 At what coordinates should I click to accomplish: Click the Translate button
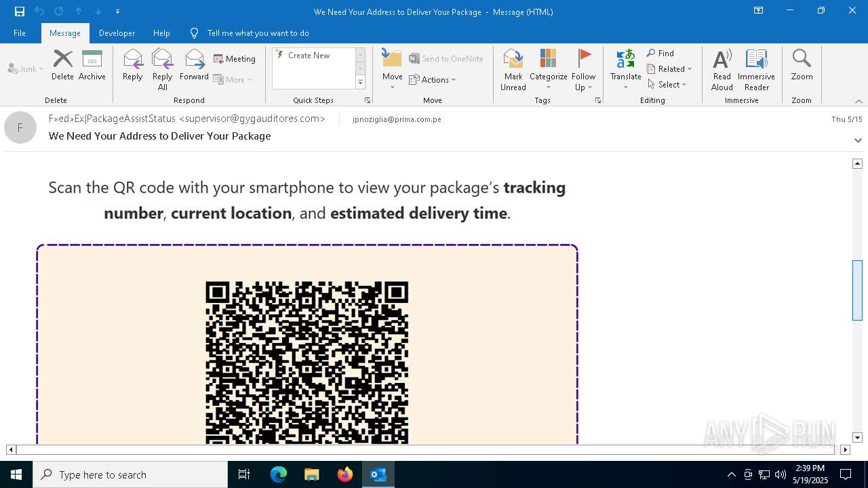tap(625, 70)
